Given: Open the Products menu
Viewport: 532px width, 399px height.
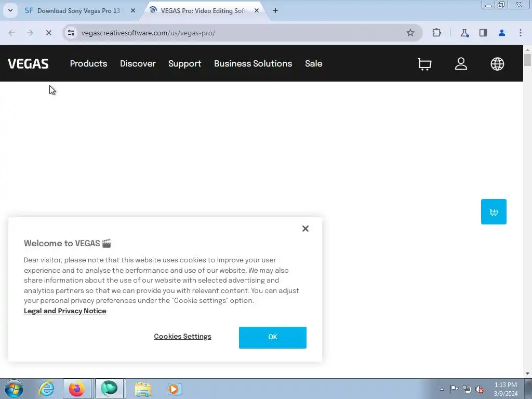Looking at the screenshot, I should coord(88,64).
